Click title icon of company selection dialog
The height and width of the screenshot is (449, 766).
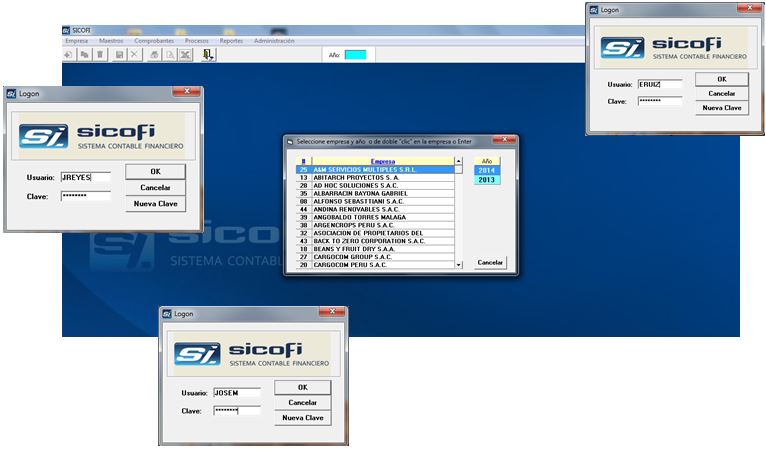tap(290, 142)
